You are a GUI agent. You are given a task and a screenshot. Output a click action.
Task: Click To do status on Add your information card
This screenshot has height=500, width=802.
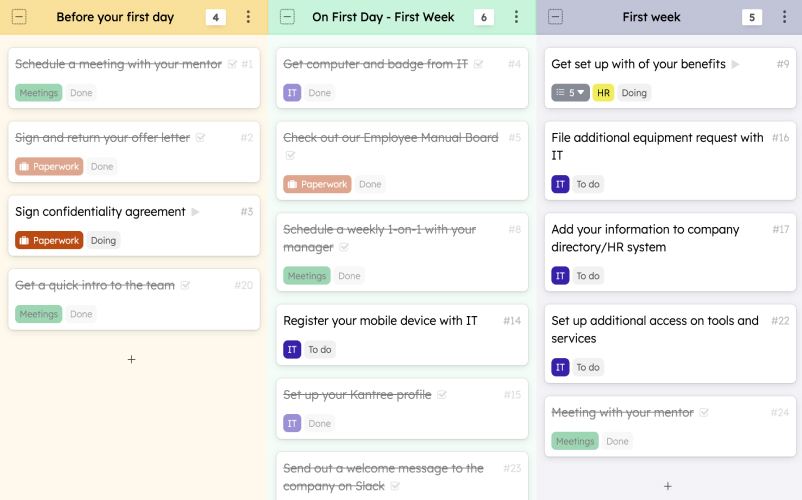pyautogui.click(x=588, y=276)
